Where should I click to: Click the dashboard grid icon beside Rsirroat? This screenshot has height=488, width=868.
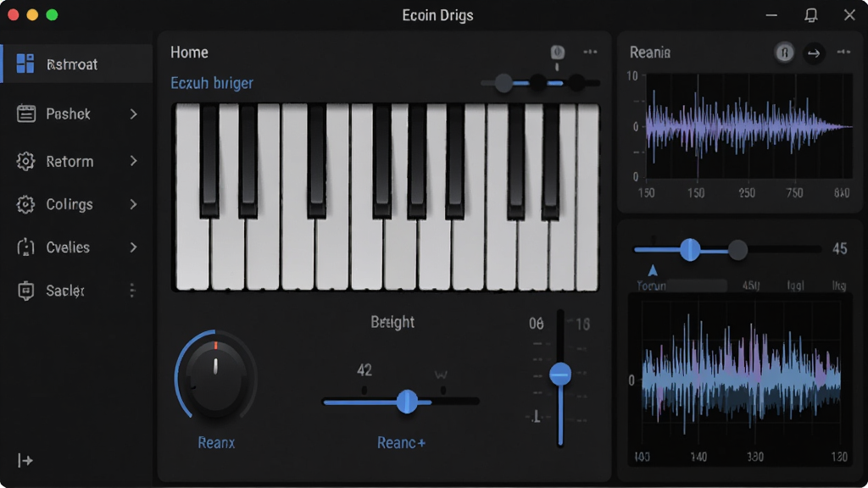(x=25, y=64)
